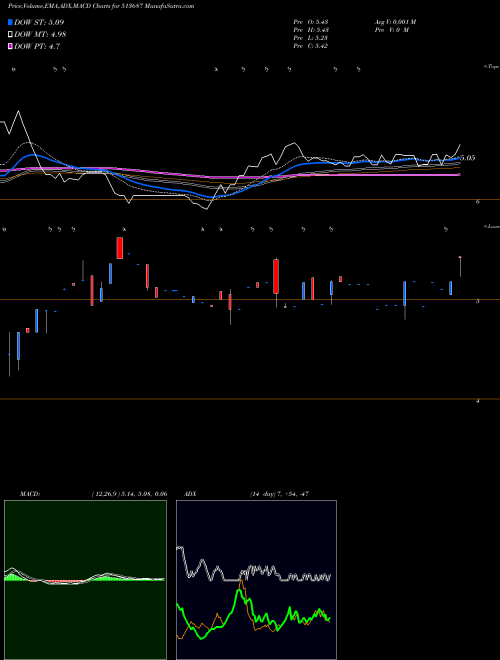Select the 'Pre O: 5.48' value
Image resolution: width=500 pixels, height=660 pixels.
311,22
